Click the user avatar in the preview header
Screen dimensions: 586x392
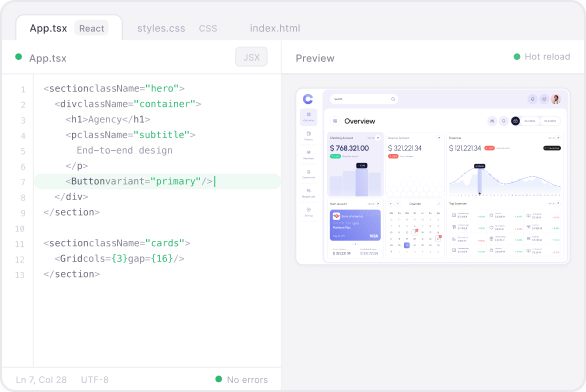pyautogui.click(x=556, y=99)
